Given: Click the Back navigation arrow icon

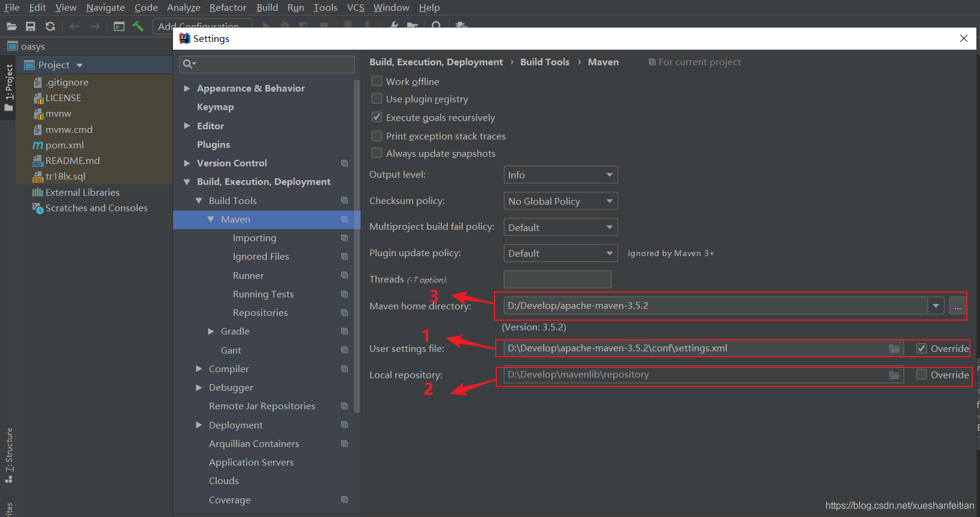Looking at the screenshot, I should [x=74, y=26].
